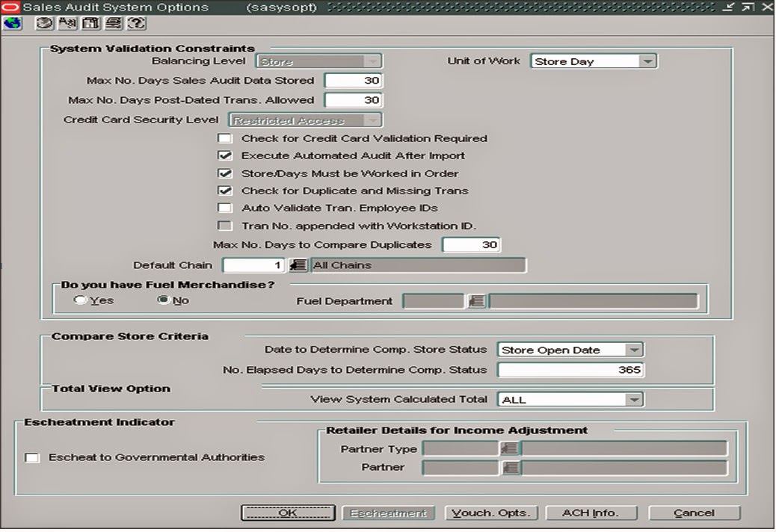Screen dimensions: 776x532
Task: Enable Auto Validate Tran. Employee IDs
Action: click(226, 208)
